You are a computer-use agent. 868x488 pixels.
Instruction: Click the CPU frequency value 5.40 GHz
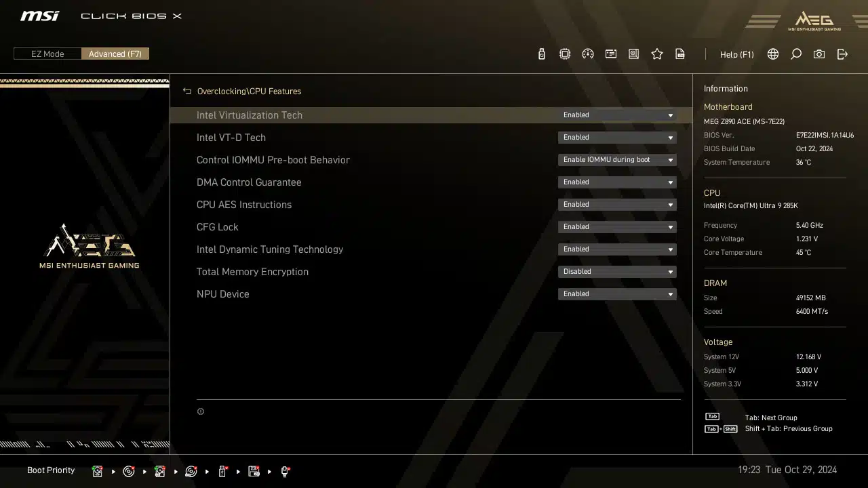click(810, 226)
